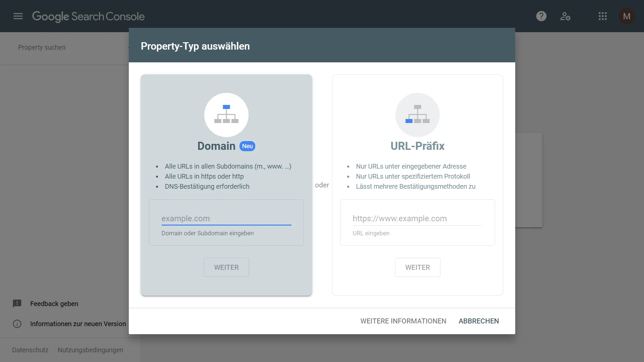Open Feedback geben
This screenshot has width=644, height=362.
[x=54, y=304]
